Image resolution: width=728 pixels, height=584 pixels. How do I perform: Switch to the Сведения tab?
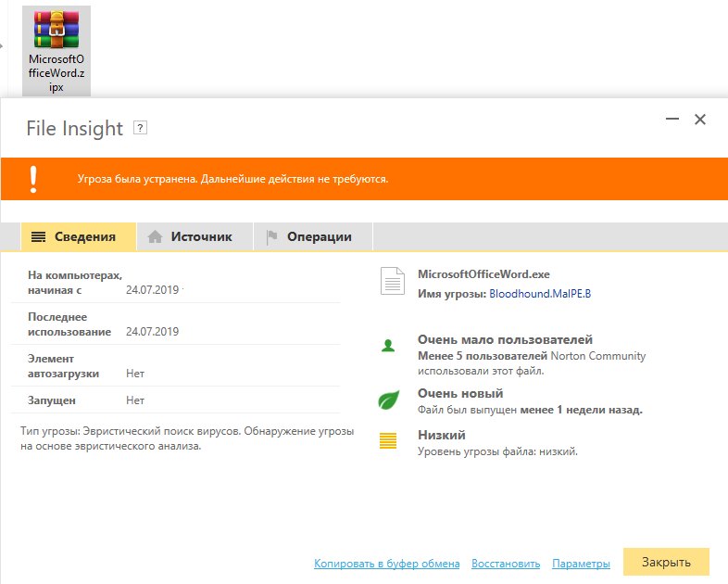pos(79,237)
